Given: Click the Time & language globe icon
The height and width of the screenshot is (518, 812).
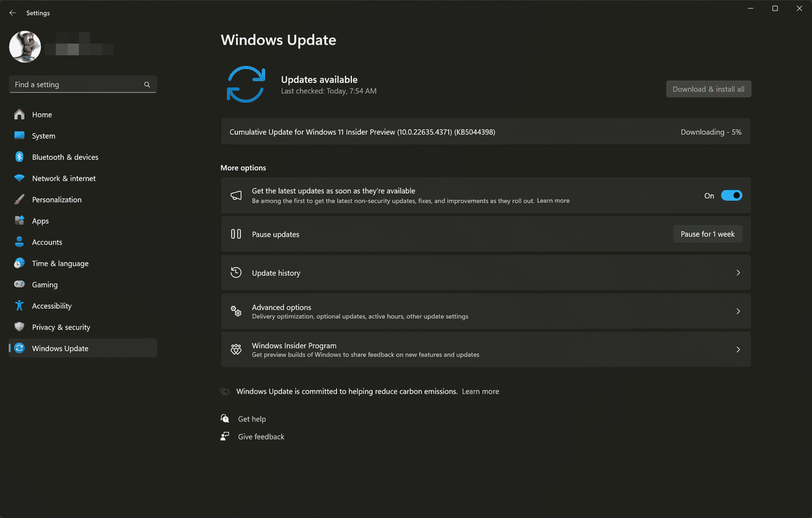Looking at the screenshot, I should [19, 264].
